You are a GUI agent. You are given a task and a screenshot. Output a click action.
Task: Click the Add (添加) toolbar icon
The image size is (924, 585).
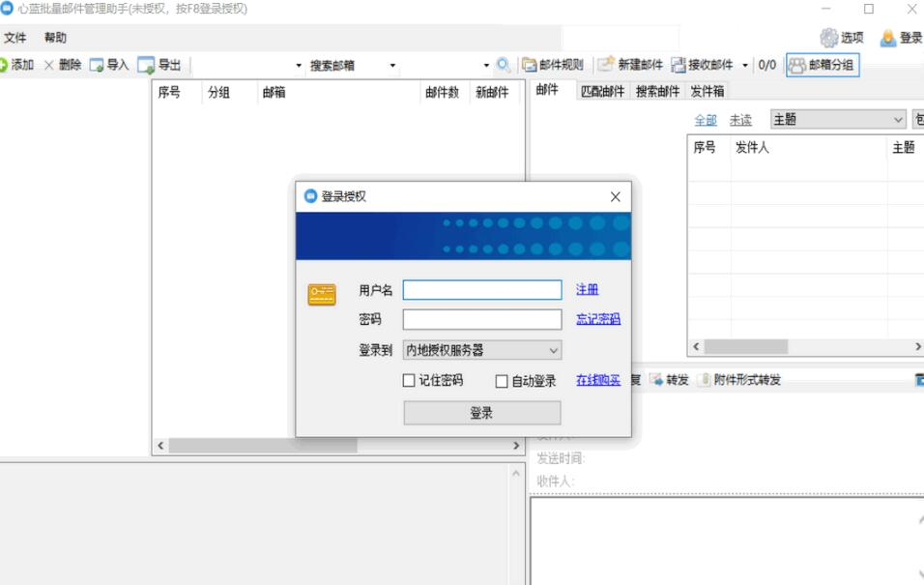(4, 65)
